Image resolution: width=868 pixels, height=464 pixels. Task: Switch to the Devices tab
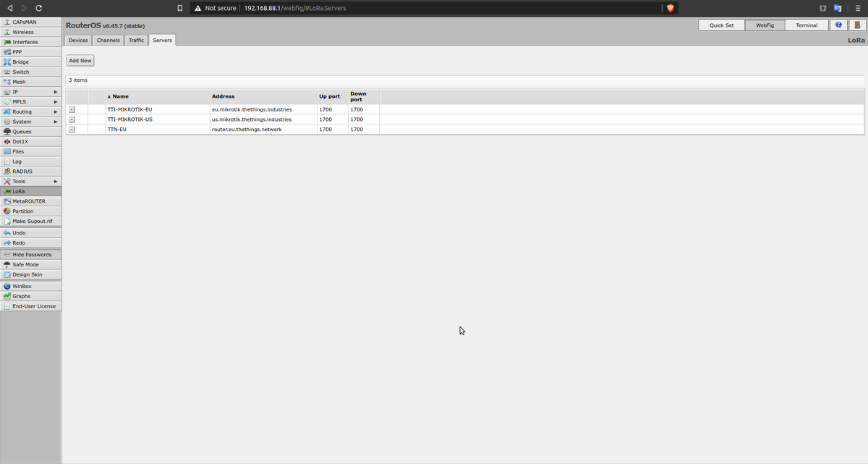pos(78,41)
